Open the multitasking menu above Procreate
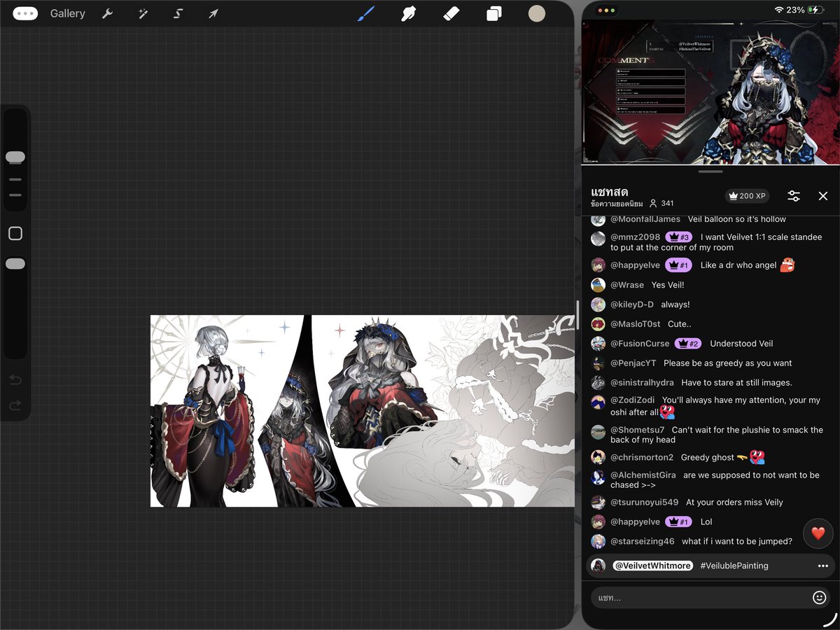 point(25,13)
